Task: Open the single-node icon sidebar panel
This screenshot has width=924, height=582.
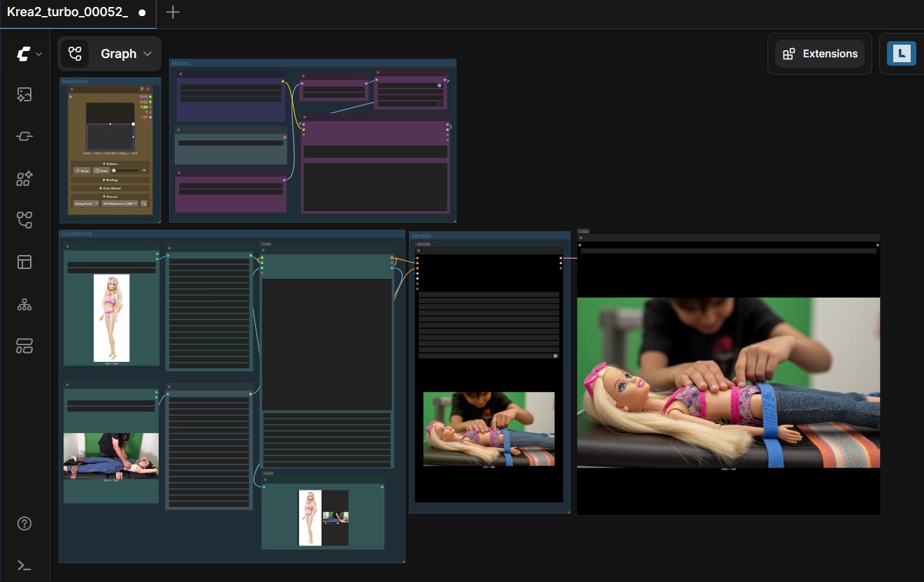Action: click(24, 137)
